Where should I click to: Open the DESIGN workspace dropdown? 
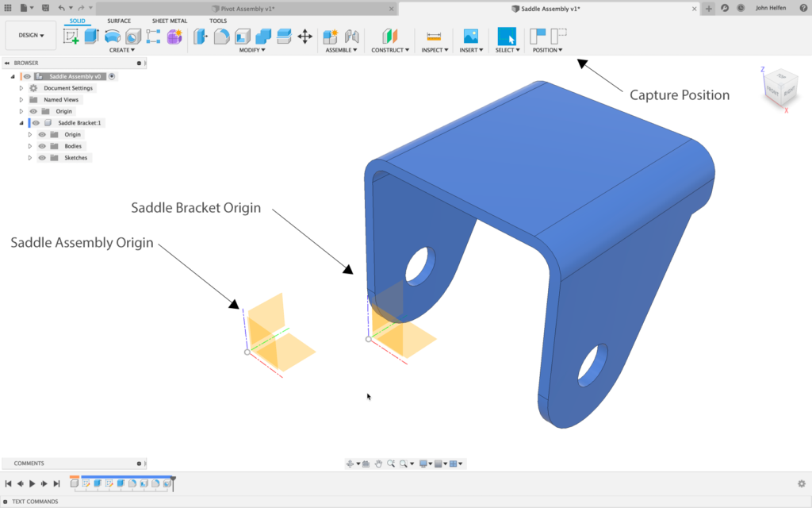point(31,36)
